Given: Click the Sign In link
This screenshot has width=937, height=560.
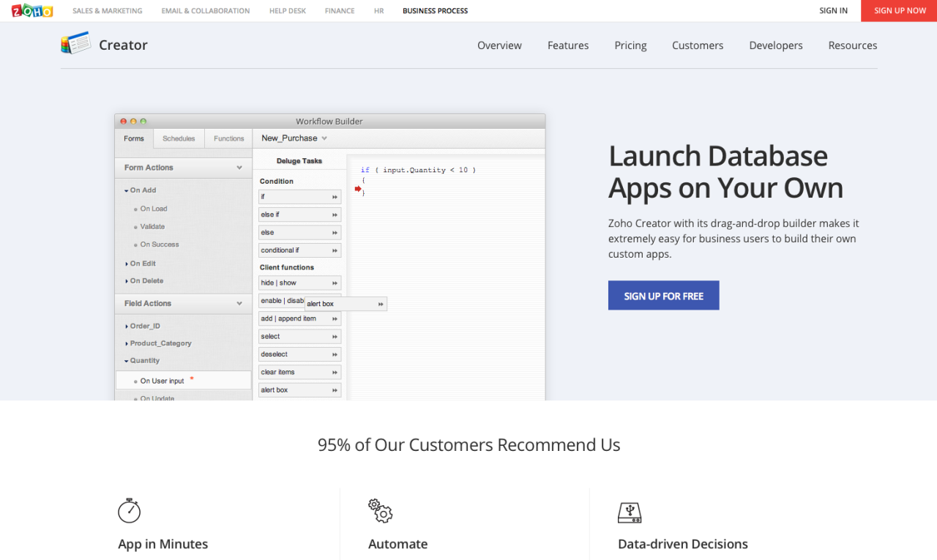Looking at the screenshot, I should (x=834, y=11).
